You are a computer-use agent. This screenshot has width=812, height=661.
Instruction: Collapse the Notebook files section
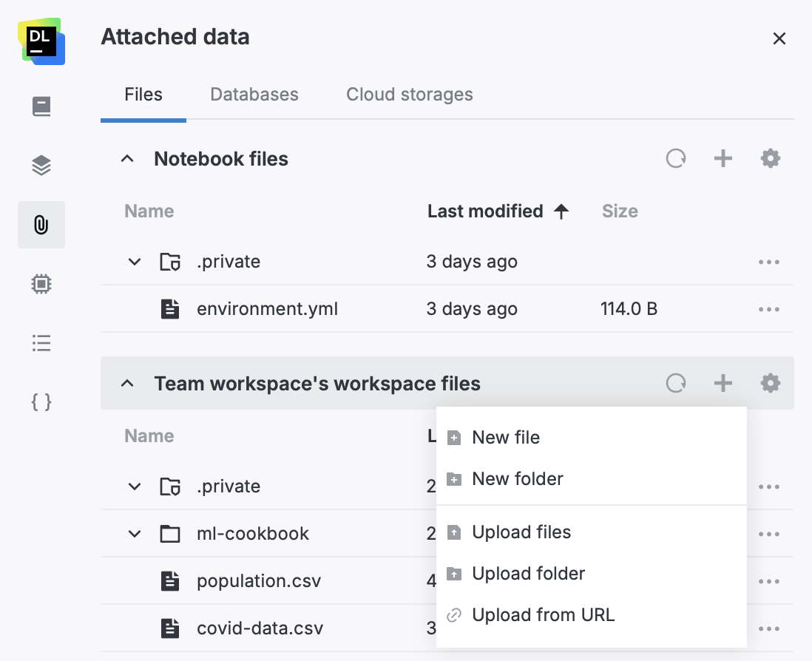tap(127, 157)
